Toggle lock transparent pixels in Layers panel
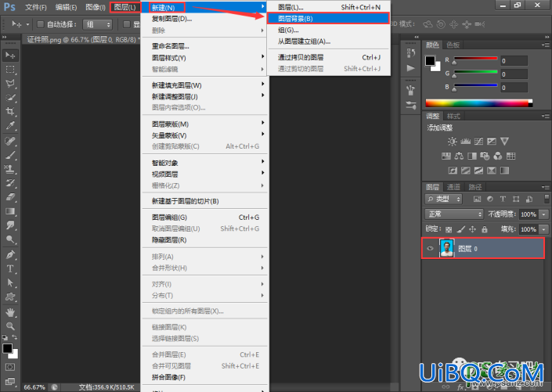The height and width of the screenshot is (392, 552). [x=449, y=230]
